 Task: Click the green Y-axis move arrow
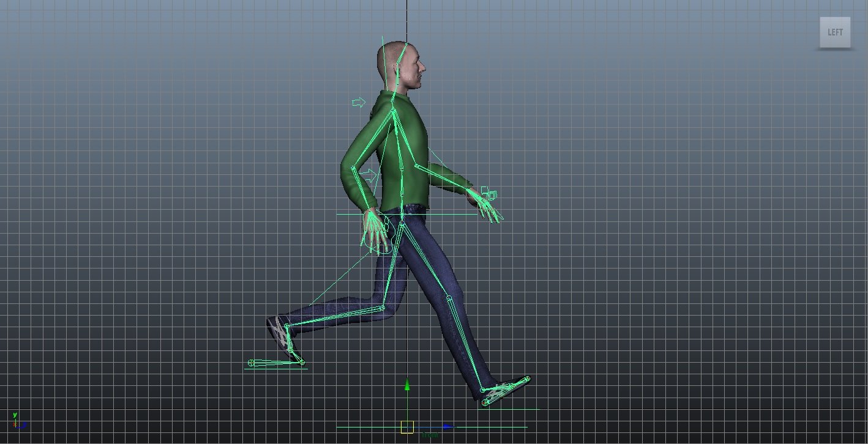pyautogui.click(x=407, y=385)
